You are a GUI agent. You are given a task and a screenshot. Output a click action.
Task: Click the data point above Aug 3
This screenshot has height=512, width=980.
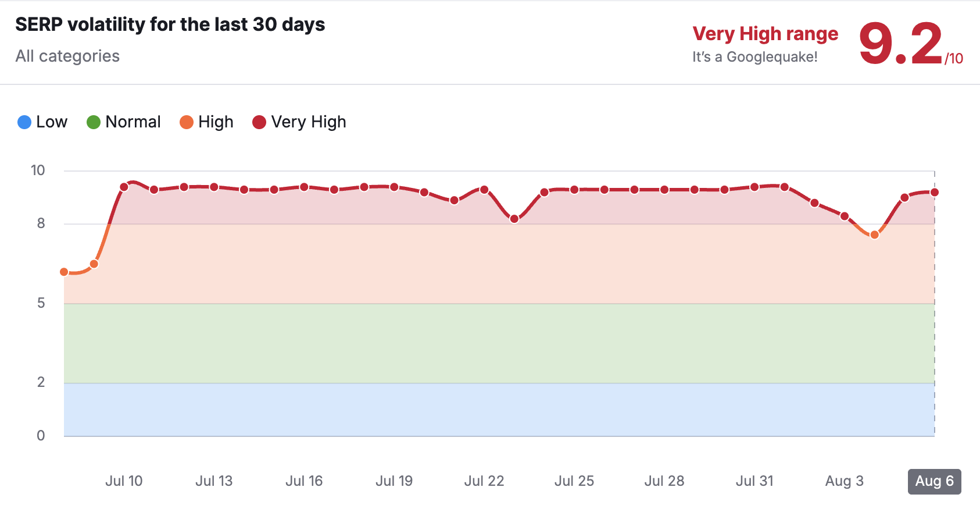(x=845, y=216)
